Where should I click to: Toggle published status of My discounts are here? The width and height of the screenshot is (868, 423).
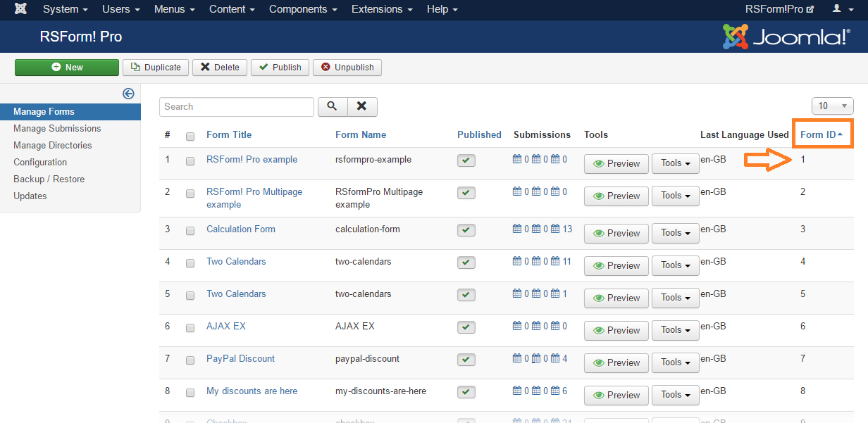pyautogui.click(x=466, y=392)
